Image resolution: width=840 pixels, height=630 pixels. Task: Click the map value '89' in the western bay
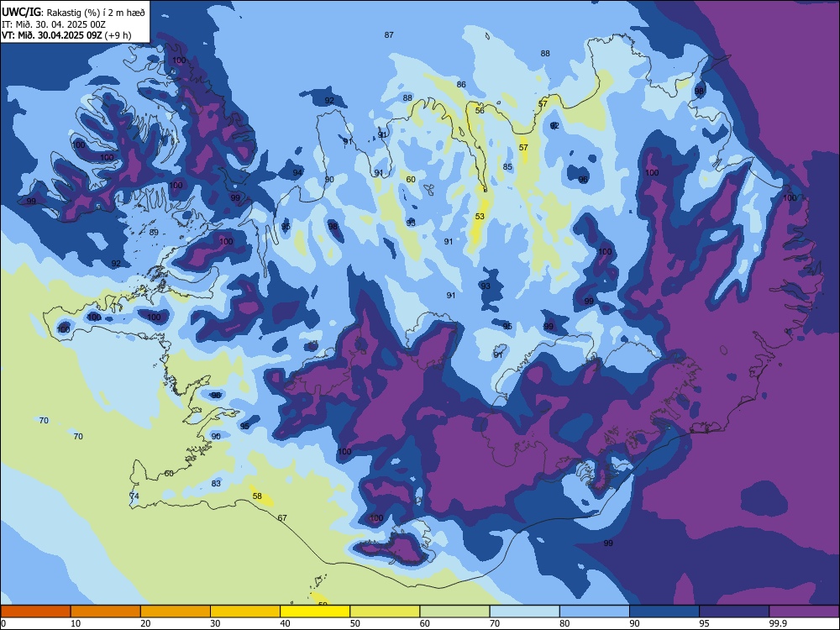click(x=154, y=233)
